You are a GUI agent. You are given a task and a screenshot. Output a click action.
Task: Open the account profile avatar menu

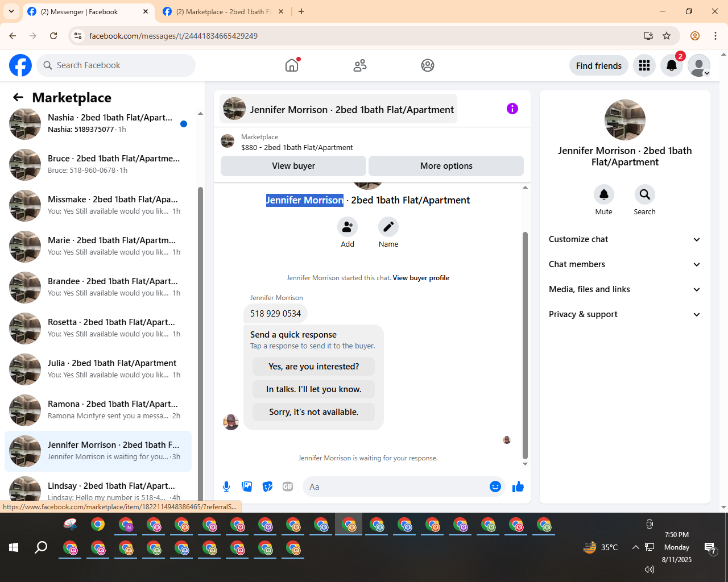[699, 65]
